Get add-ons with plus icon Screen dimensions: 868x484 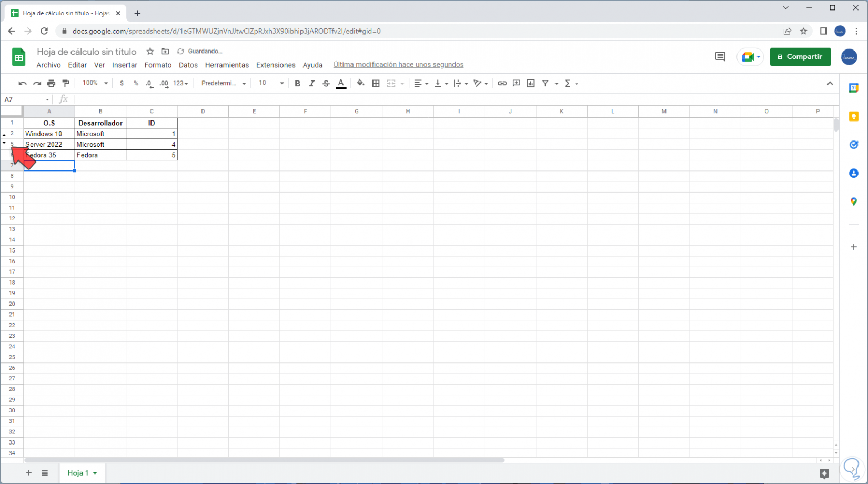(853, 247)
